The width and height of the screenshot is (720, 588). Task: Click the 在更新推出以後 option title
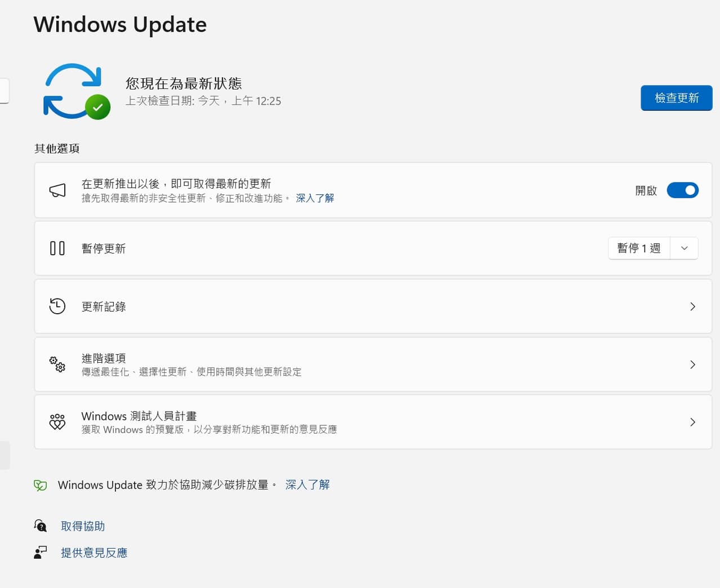point(176,184)
